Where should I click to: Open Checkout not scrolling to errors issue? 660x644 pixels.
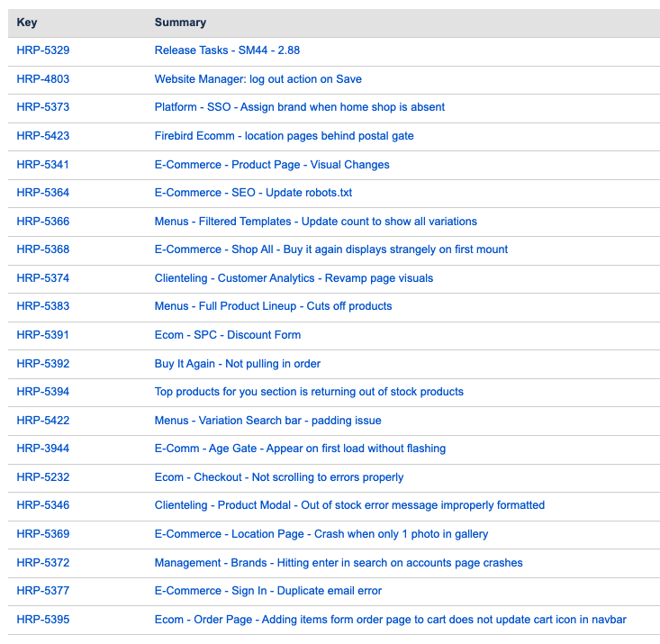point(278,477)
